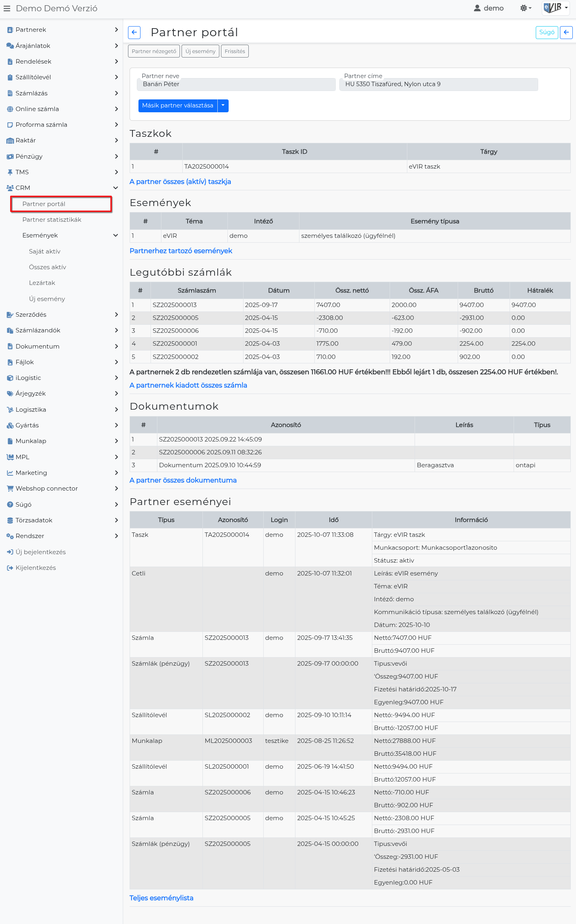Click the demo user profile icon

477,8
